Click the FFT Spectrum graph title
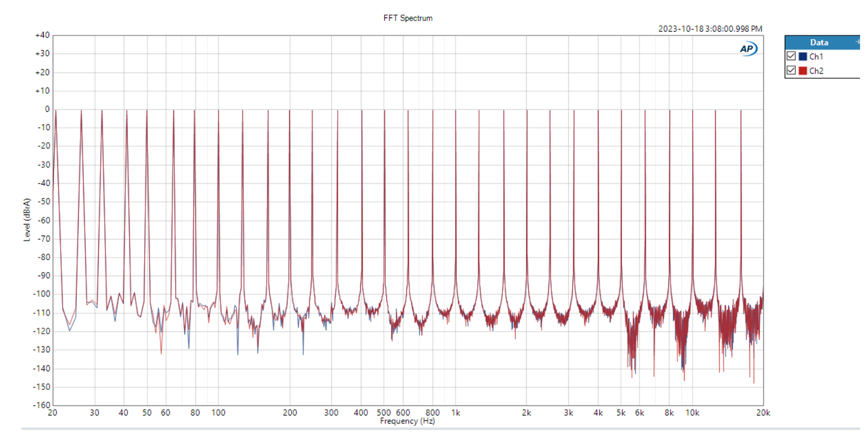 click(408, 18)
